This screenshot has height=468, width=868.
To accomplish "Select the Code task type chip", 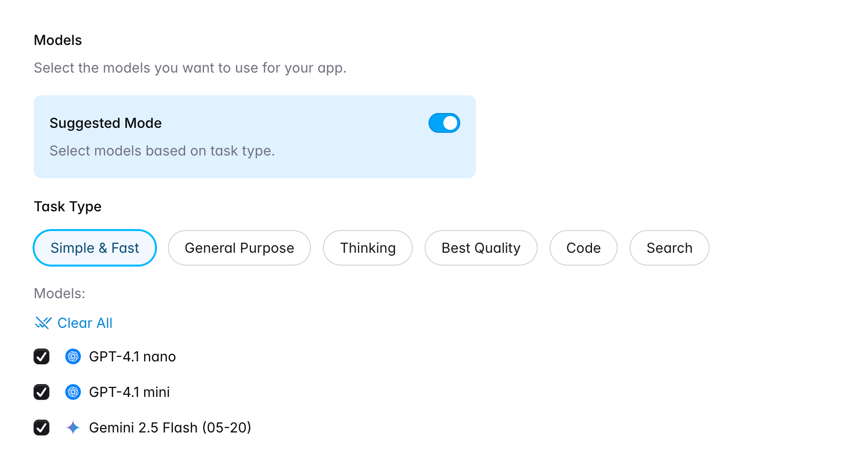I will 584,248.
